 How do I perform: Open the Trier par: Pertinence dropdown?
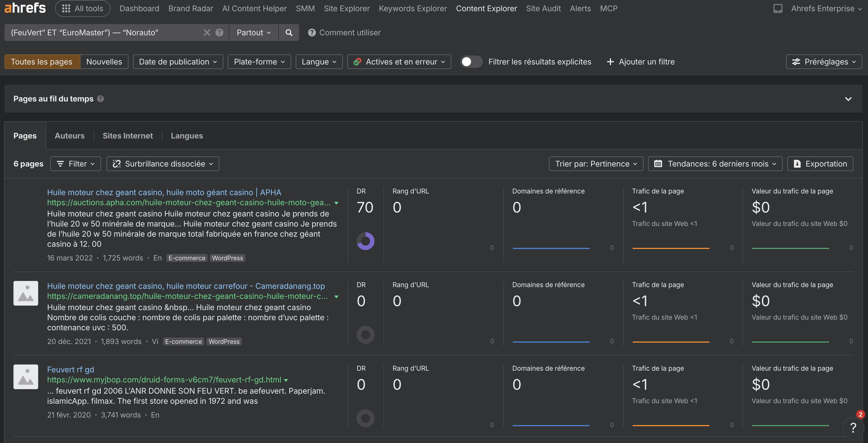596,164
